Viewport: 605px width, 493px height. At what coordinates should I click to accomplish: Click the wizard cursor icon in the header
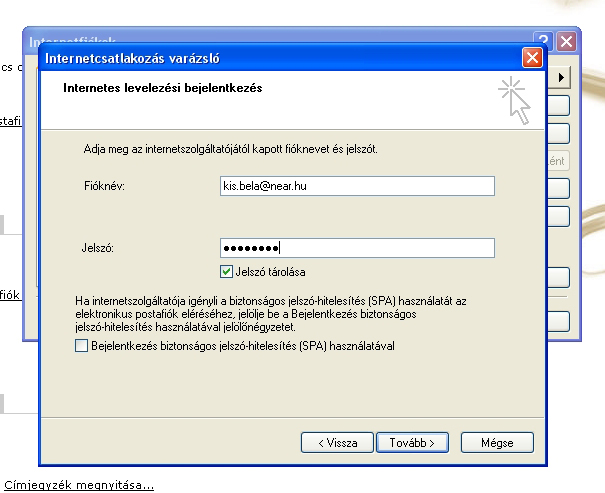tap(515, 98)
